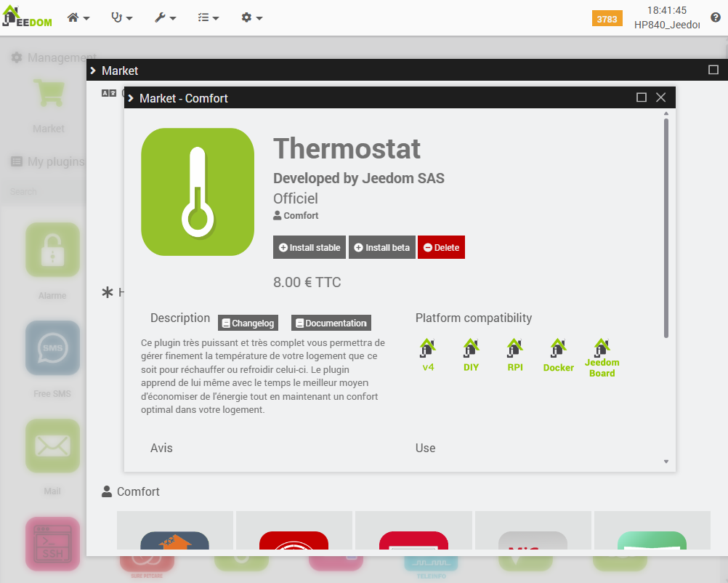Click the scroll-down arrow in the Market - Comfort dialog

point(666,462)
